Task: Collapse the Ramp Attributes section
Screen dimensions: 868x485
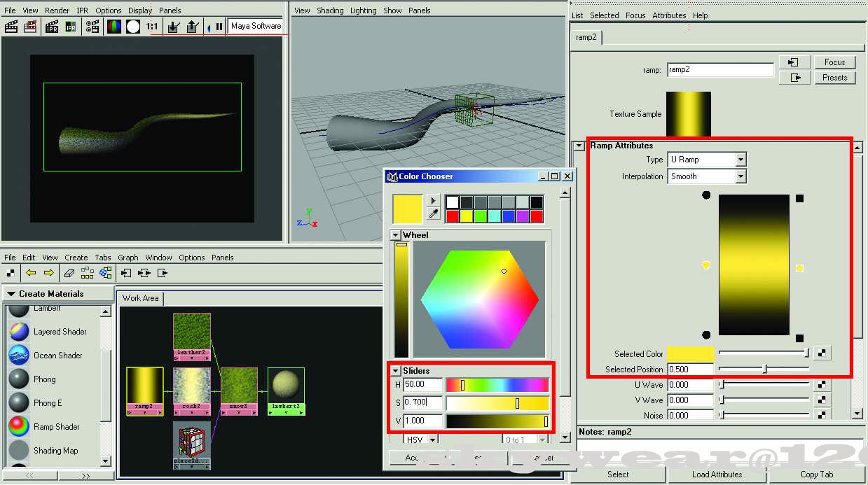Action: click(579, 146)
